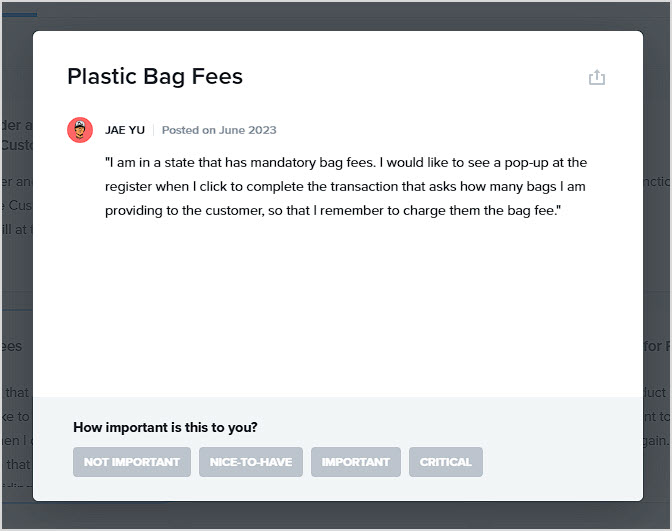Rate this idea as Not Important
Screen dimensions: 672x531
(x=132, y=462)
